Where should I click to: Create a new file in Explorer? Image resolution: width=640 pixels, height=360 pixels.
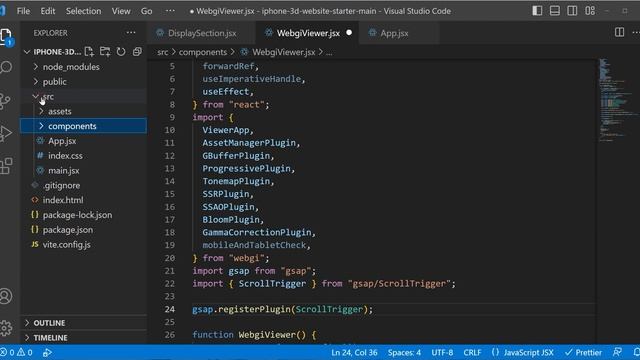(89, 52)
